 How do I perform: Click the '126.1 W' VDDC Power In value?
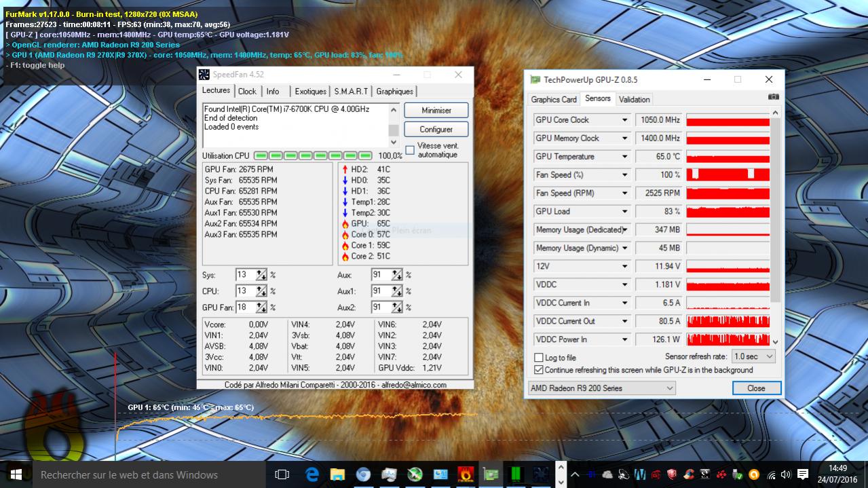658,339
